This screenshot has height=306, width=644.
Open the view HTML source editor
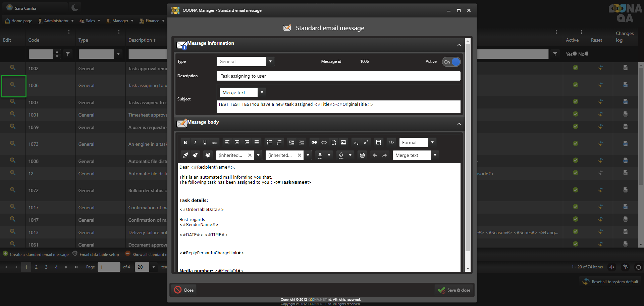tap(391, 142)
